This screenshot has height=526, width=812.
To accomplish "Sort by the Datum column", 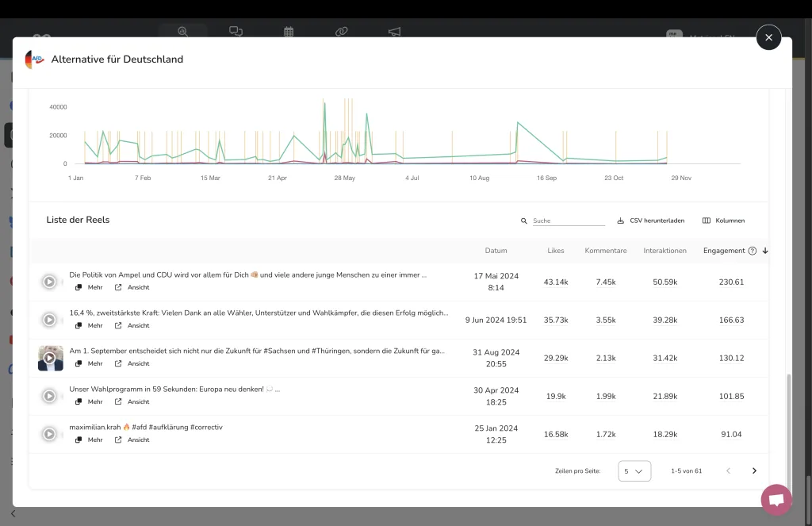I will [496, 250].
